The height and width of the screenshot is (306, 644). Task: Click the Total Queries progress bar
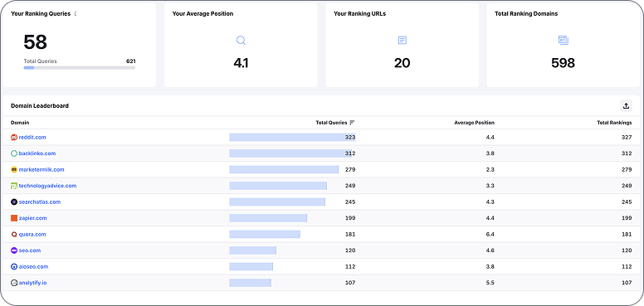[80, 68]
